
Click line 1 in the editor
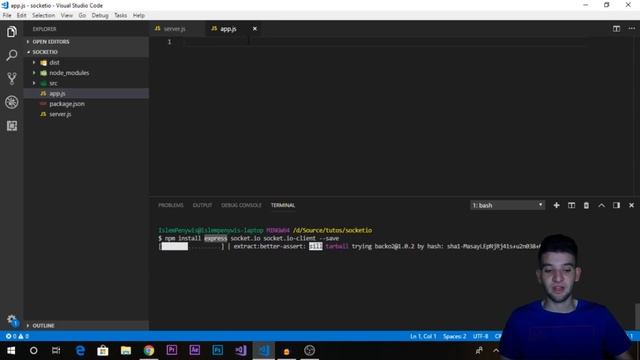[384, 42]
